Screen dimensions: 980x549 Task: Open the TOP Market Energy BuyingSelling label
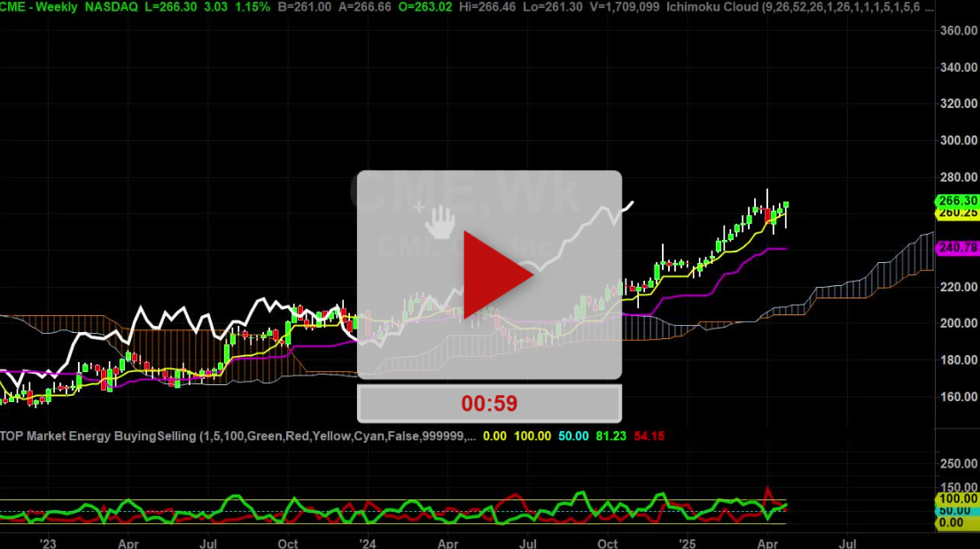(237, 436)
